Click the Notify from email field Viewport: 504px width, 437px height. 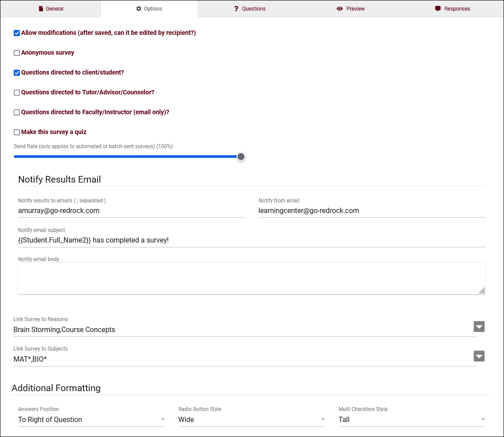point(372,211)
